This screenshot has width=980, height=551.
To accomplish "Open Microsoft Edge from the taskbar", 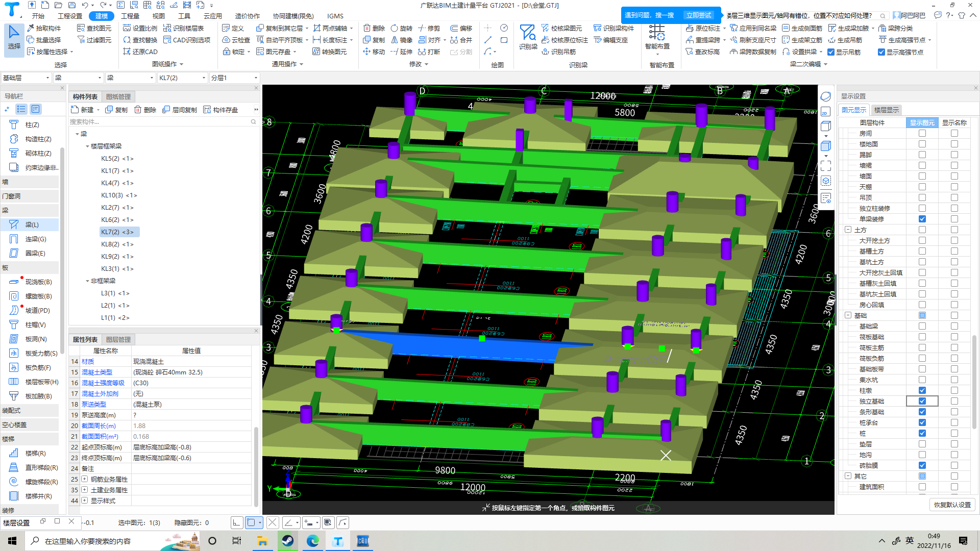I will [312, 541].
